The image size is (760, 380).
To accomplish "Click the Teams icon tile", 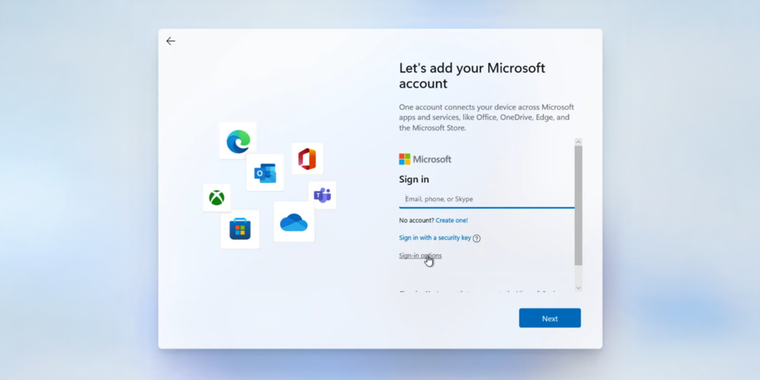I will [x=322, y=195].
